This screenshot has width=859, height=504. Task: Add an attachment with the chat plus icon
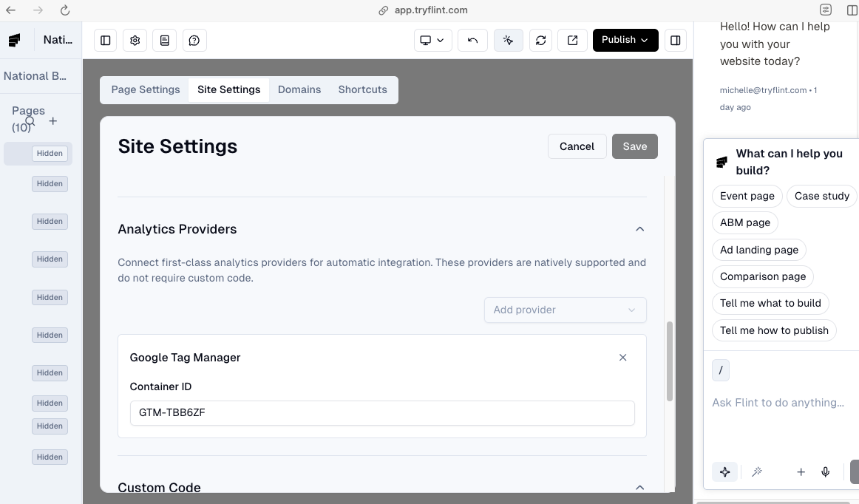point(801,471)
